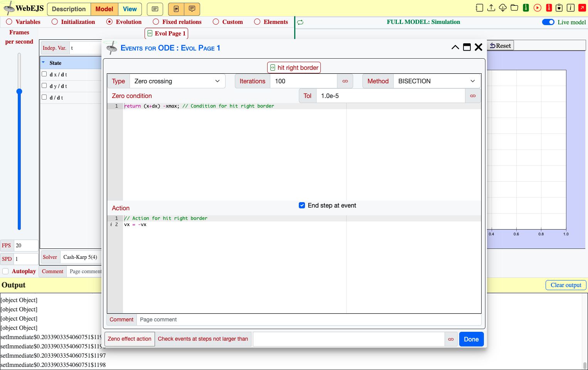Click the link icon beside Tol field

click(x=473, y=96)
